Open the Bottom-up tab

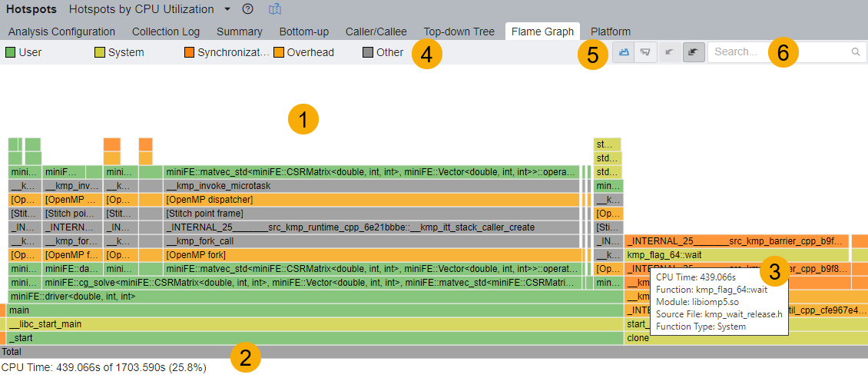point(303,31)
